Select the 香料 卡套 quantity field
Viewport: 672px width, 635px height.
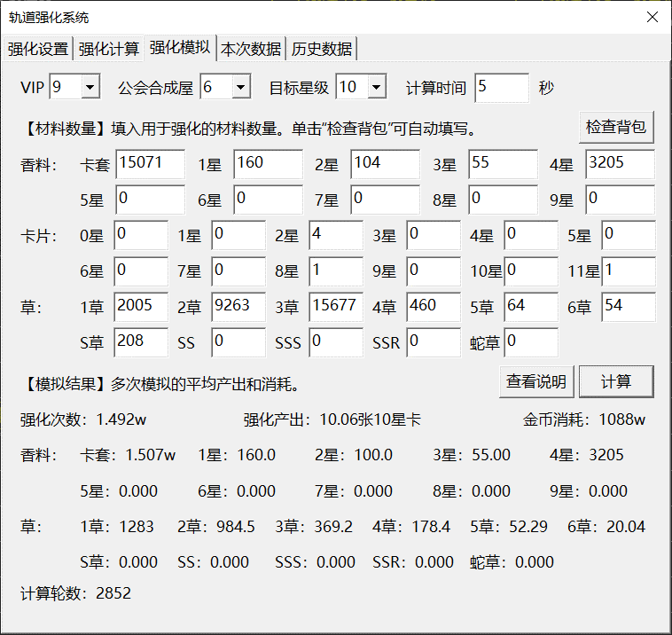[150, 165]
